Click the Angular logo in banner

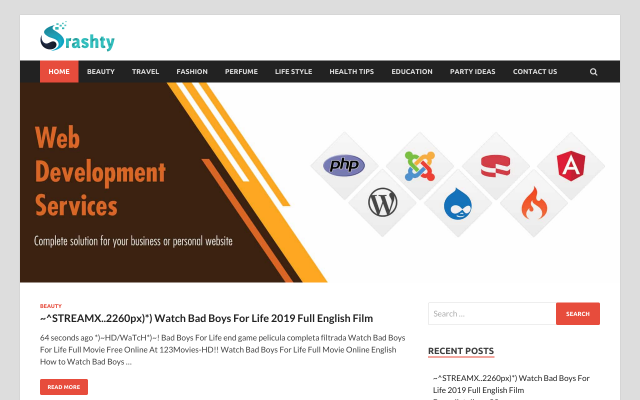point(571,166)
